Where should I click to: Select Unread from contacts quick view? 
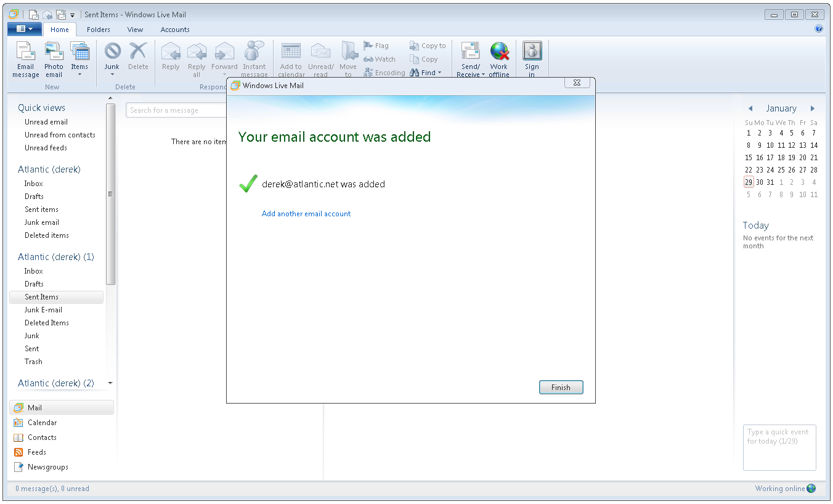60,135
